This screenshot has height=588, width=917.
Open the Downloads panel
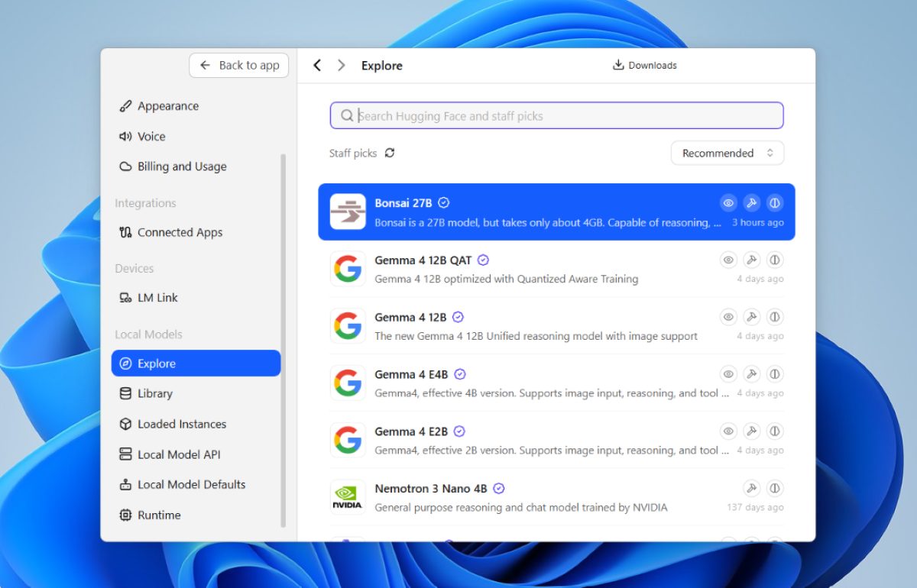coord(645,66)
